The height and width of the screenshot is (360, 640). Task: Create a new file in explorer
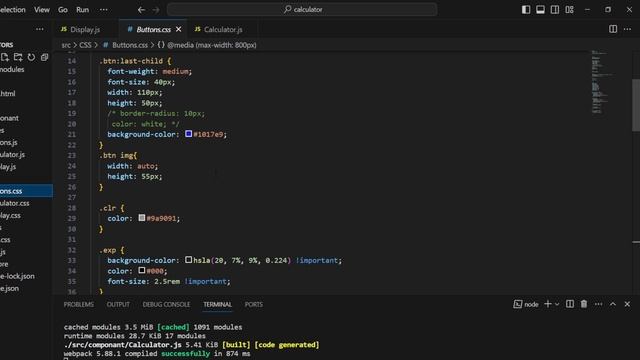tap(5, 57)
